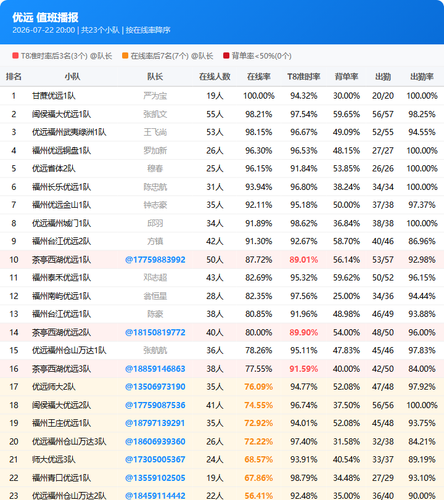Click leader name 罗加新
This screenshot has height=500, width=444.
(155, 151)
